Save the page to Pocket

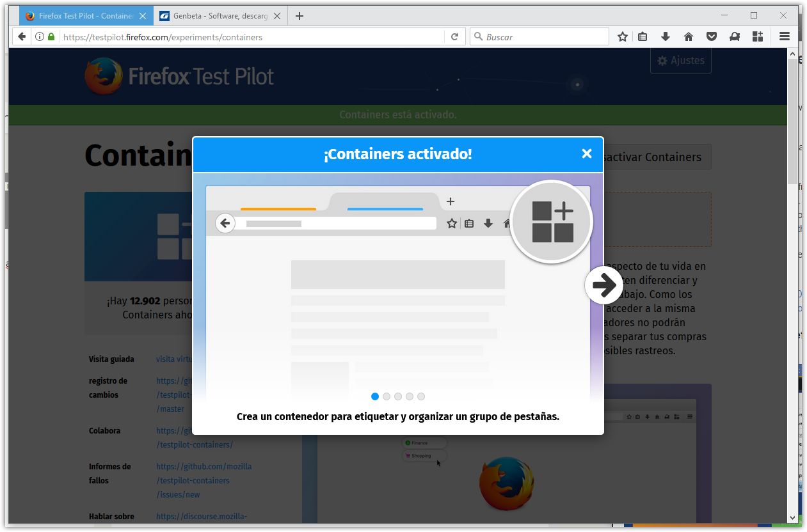pyautogui.click(x=712, y=36)
